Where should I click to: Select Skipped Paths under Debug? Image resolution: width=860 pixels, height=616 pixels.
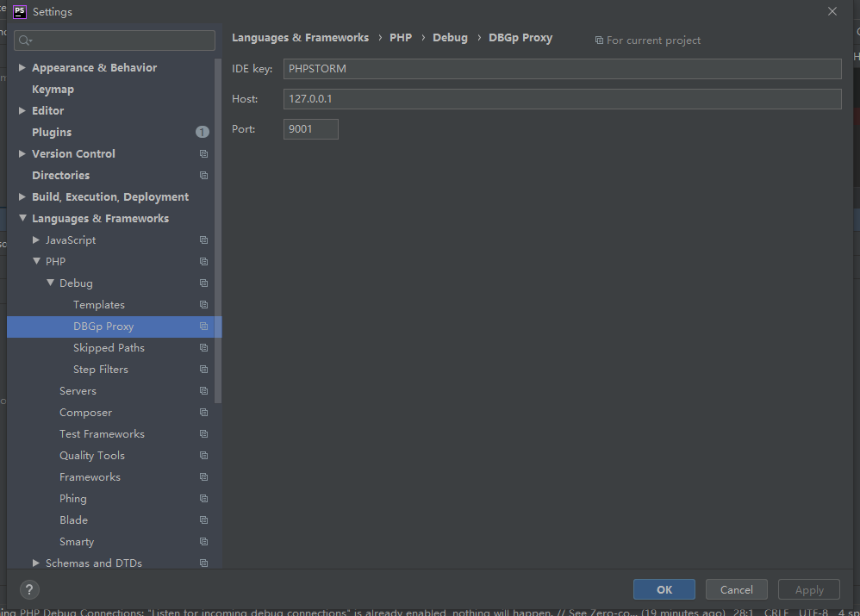click(109, 348)
